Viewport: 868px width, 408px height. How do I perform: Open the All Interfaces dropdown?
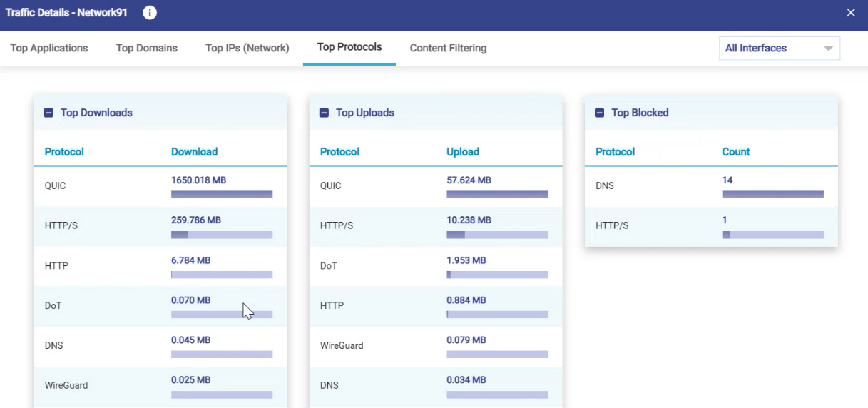coord(779,49)
